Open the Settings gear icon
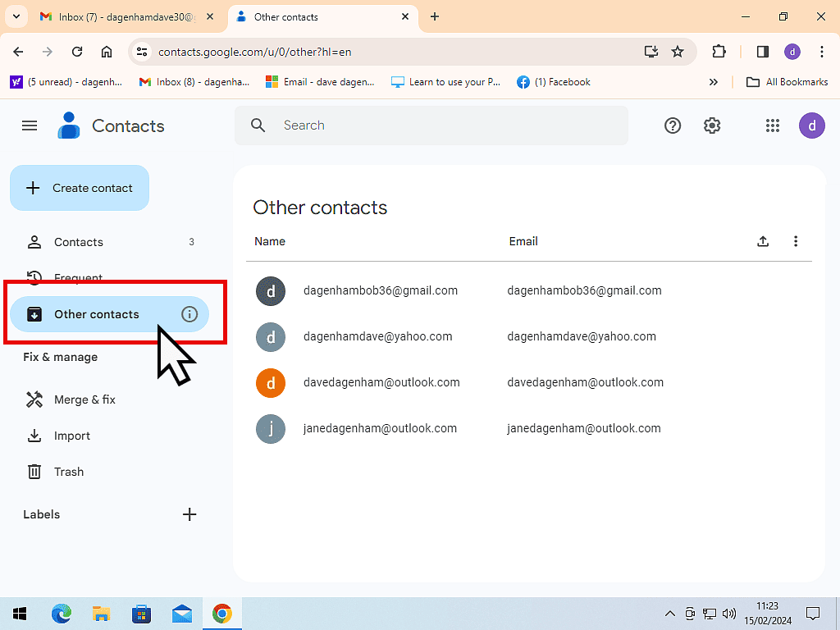 712,126
